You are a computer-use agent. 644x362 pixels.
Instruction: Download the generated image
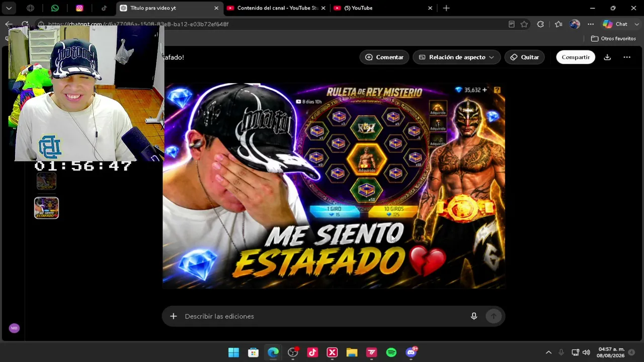pos(607,57)
